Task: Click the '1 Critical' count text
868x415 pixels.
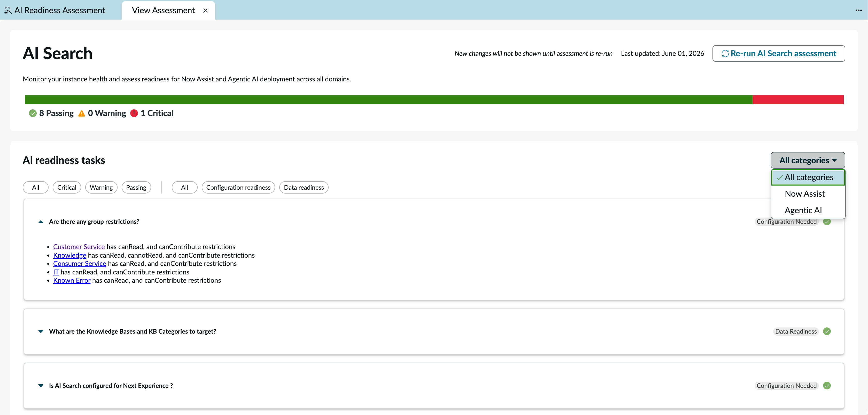Action: click(x=157, y=113)
